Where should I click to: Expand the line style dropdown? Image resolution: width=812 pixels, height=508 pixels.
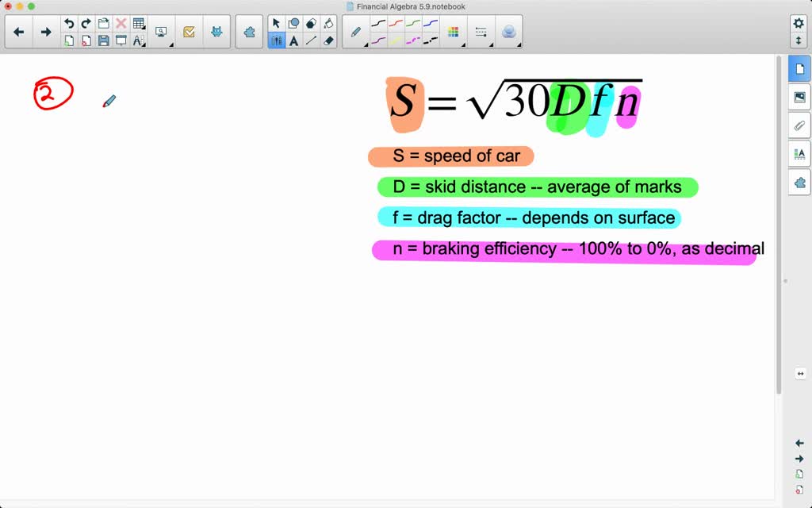point(481,32)
